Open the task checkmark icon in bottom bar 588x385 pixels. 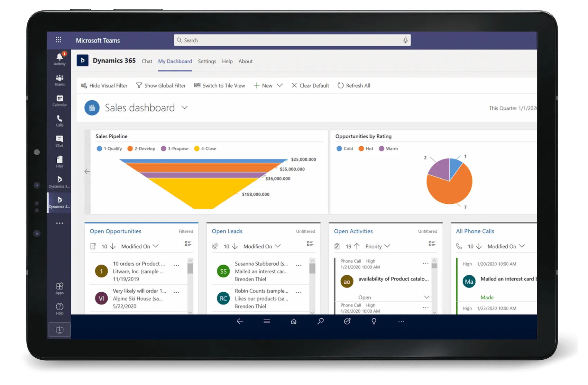coord(347,321)
